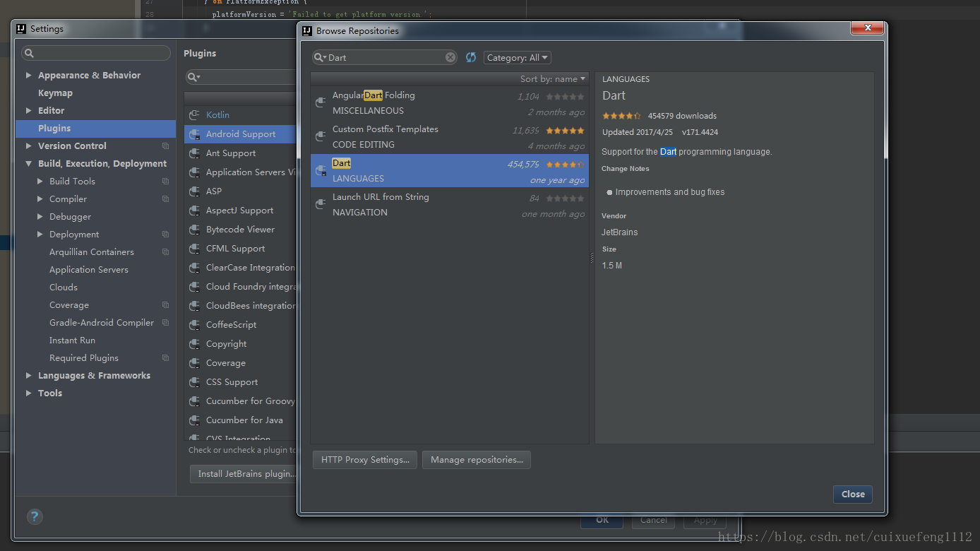The image size is (980, 551).
Task: Open the Category: All dropdown
Action: coord(518,58)
